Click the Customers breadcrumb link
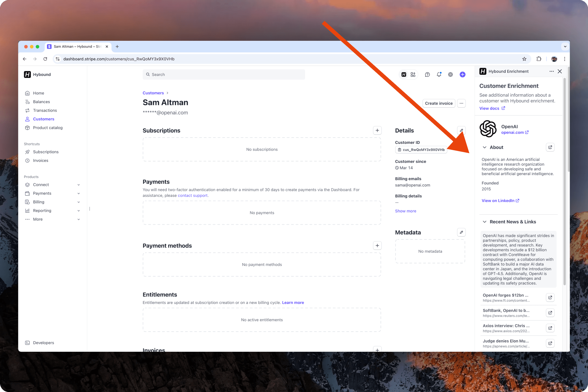 [153, 93]
